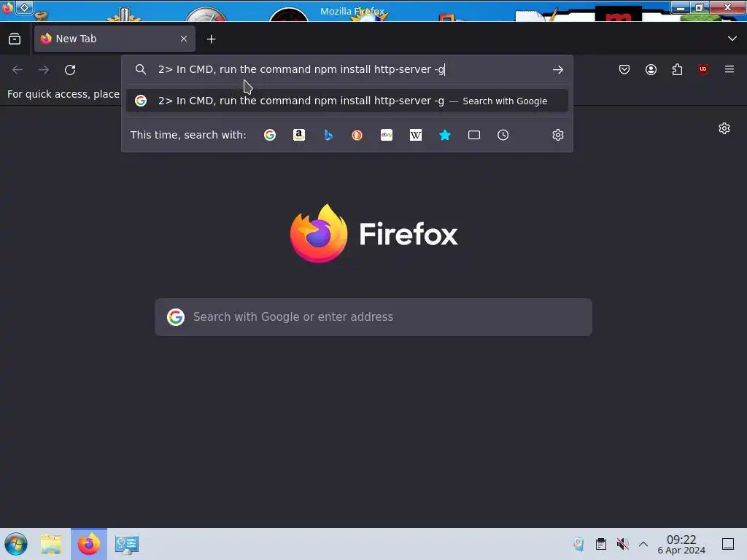Reload the current page
The image size is (747, 560).
click(x=70, y=70)
